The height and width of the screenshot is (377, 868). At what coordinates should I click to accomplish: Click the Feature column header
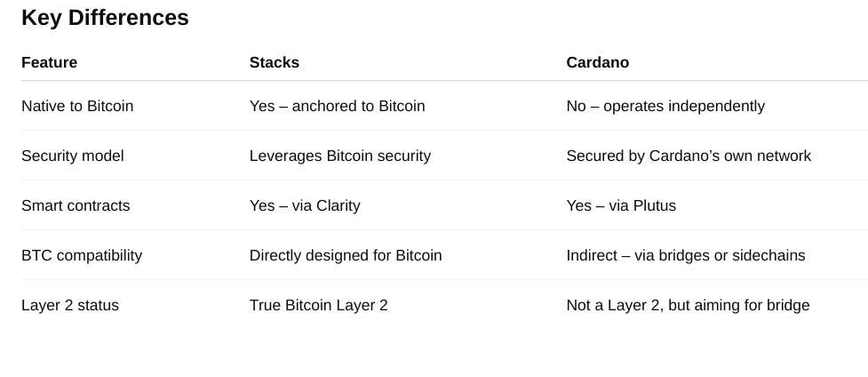point(49,62)
